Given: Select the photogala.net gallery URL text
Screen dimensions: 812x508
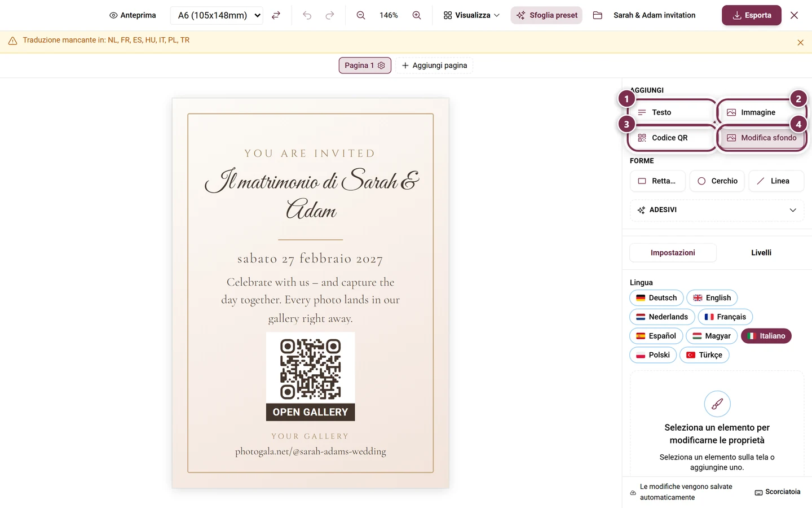Looking at the screenshot, I should coord(311,452).
